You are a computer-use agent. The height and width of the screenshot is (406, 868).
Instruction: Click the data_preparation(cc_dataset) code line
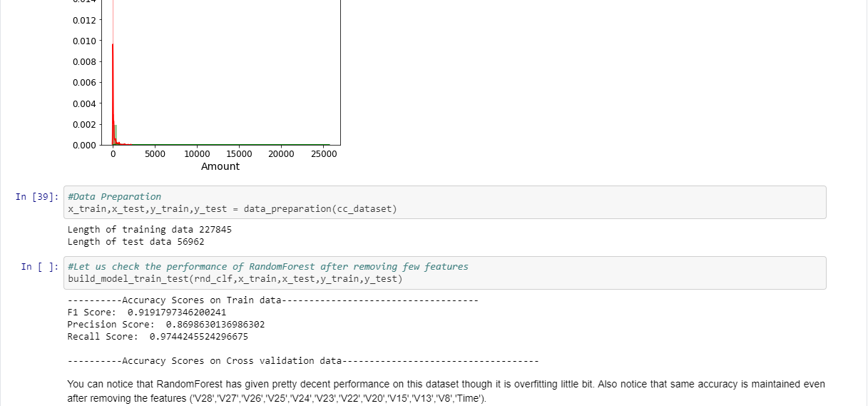(232, 209)
